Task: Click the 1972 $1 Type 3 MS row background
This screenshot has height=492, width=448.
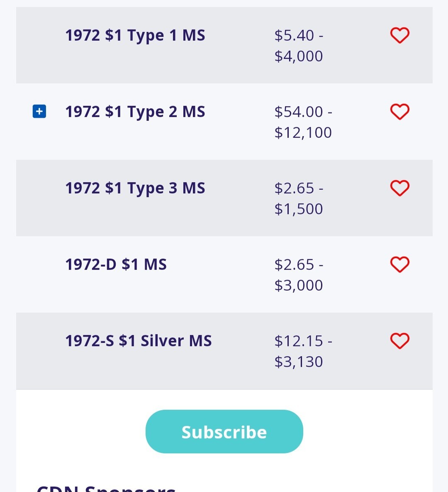Action: click(224, 198)
